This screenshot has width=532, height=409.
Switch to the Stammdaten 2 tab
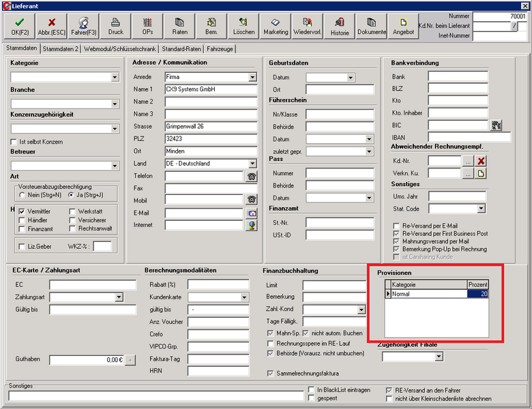[x=61, y=49]
